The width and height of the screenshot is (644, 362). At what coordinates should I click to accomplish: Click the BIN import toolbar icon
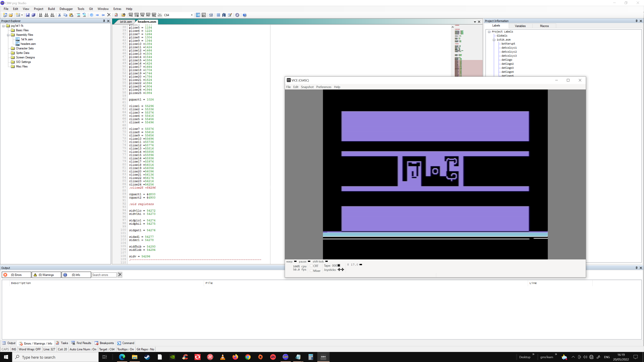pos(40,15)
